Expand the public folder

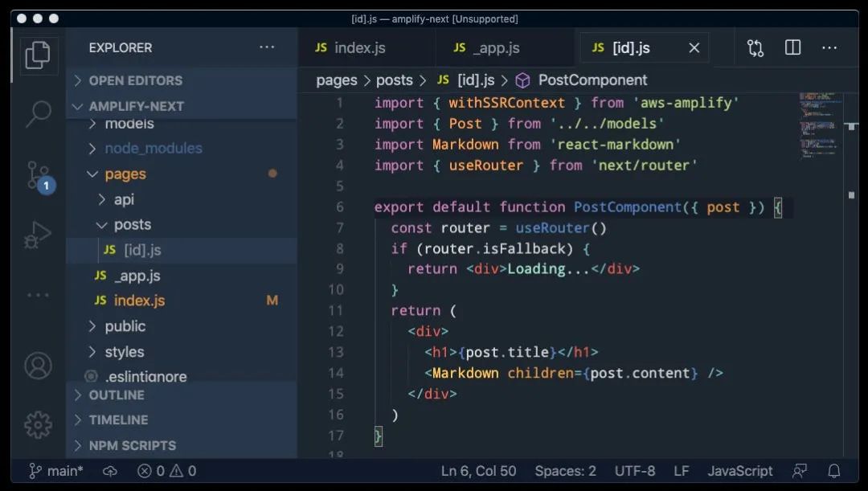tap(182, 326)
